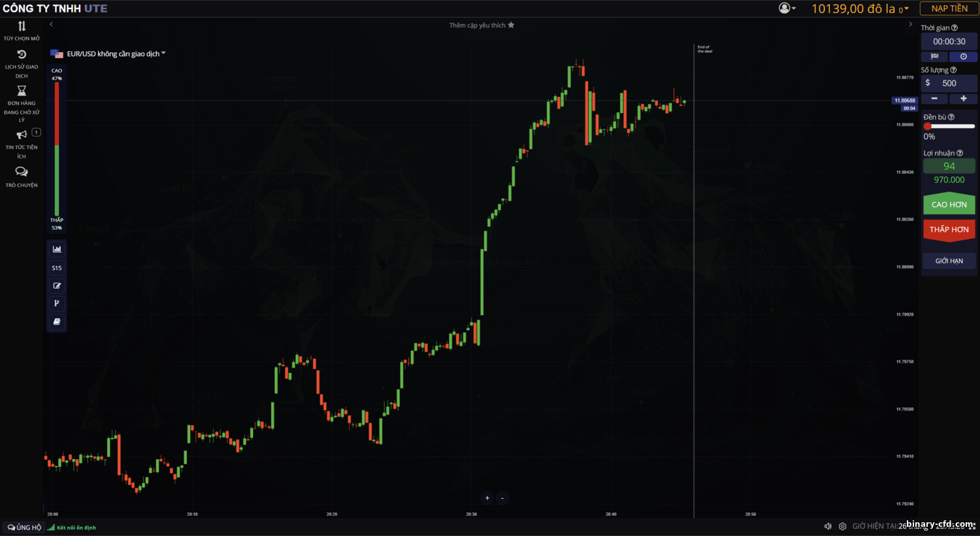Open trade history (Lịch sử giao dịch)
Screen dimensions: 980x536
22,55
